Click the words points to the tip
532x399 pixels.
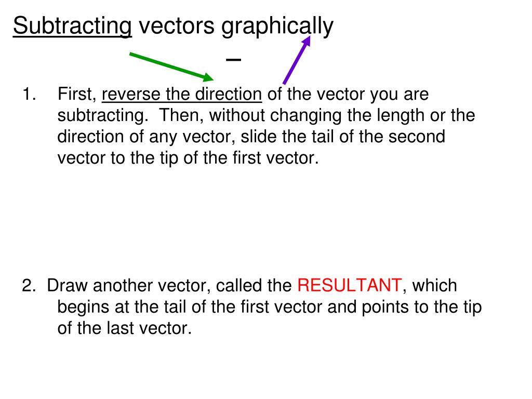(x=421, y=307)
